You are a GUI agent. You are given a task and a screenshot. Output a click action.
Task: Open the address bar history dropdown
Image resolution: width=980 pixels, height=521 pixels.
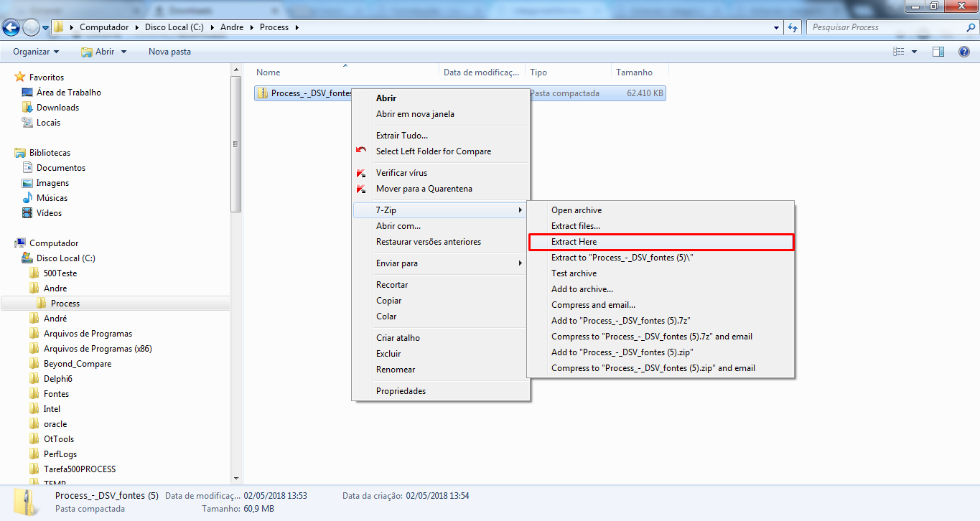point(777,27)
